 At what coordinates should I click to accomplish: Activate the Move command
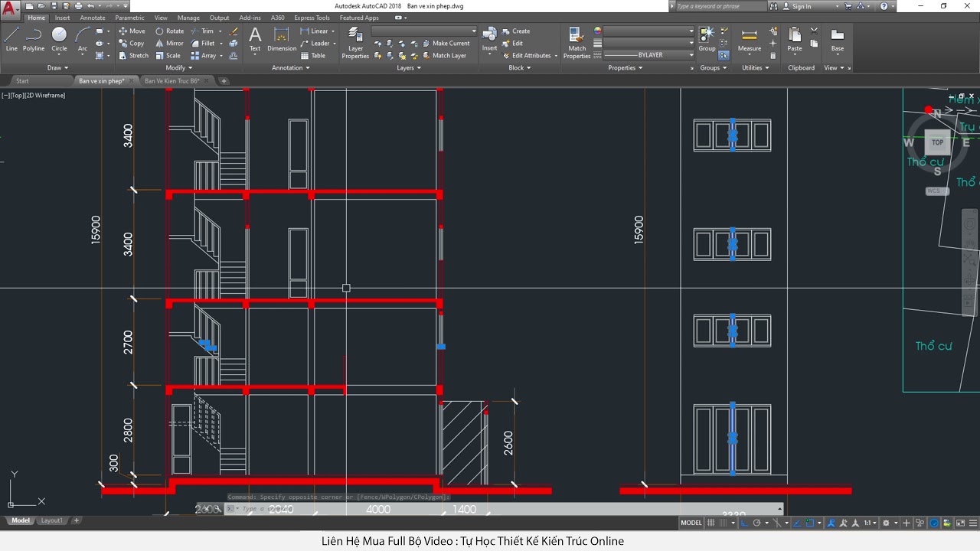tap(132, 31)
